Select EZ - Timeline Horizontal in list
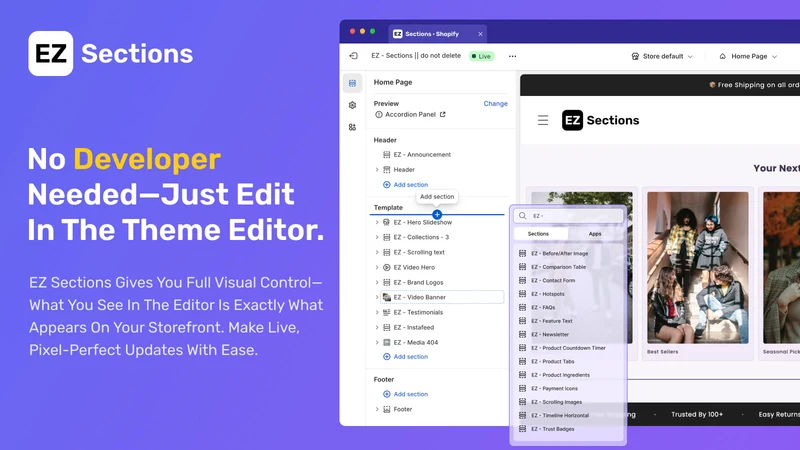Screen dimensions: 800x450 point(560,415)
